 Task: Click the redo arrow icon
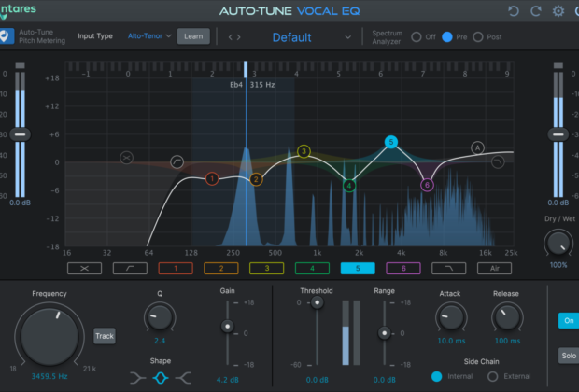pos(536,11)
